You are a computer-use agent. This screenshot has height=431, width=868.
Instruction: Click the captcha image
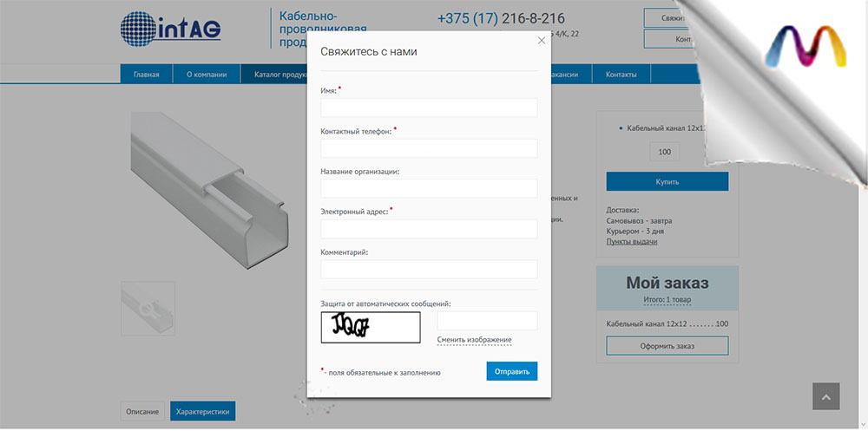(371, 327)
